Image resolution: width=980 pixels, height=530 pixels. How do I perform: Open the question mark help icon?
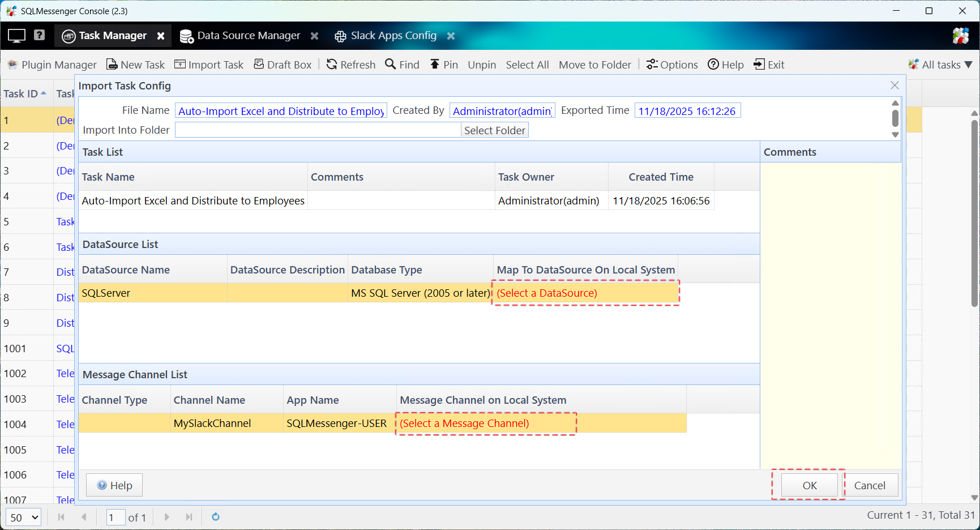39,35
